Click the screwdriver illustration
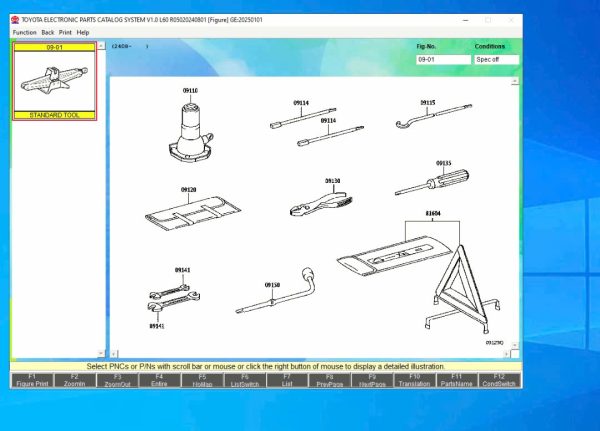 click(432, 183)
